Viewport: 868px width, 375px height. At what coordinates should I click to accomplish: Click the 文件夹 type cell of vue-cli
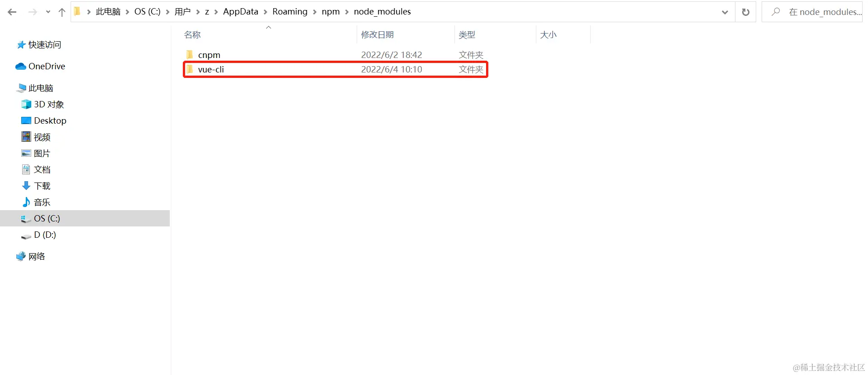click(x=471, y=69)
